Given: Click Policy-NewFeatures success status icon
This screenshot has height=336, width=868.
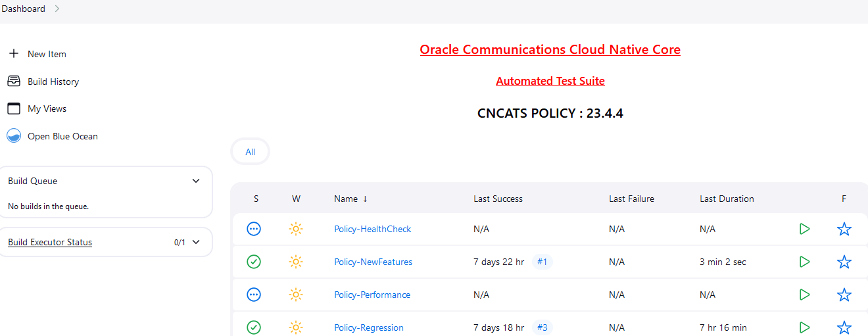Looking at the screenshot, I should coord(254,262).
